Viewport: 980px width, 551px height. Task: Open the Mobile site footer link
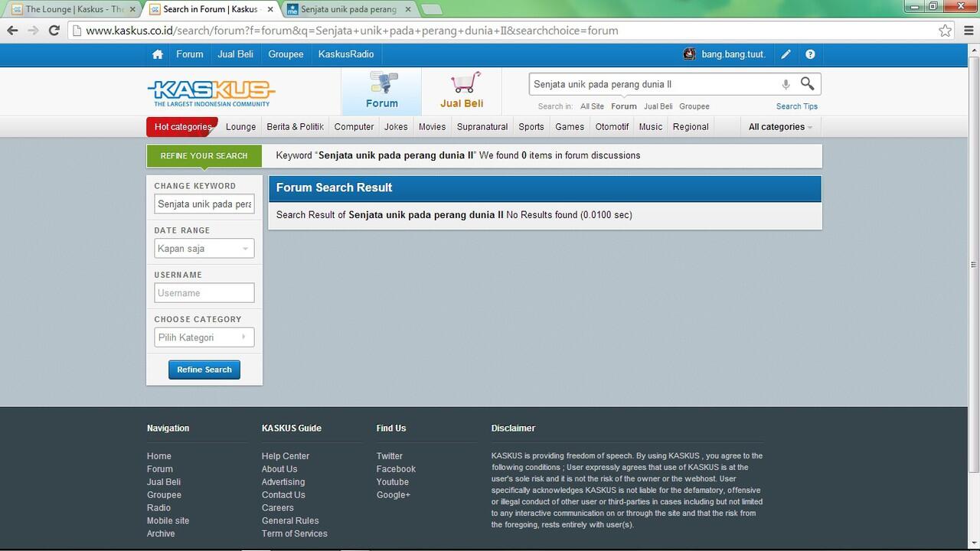tap(168, 521)
